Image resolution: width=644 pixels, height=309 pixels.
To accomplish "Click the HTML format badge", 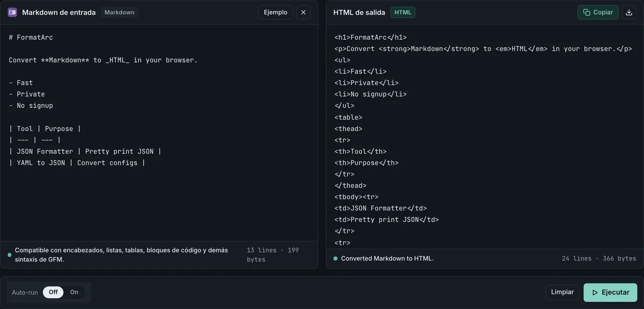I will pos(403,13).
